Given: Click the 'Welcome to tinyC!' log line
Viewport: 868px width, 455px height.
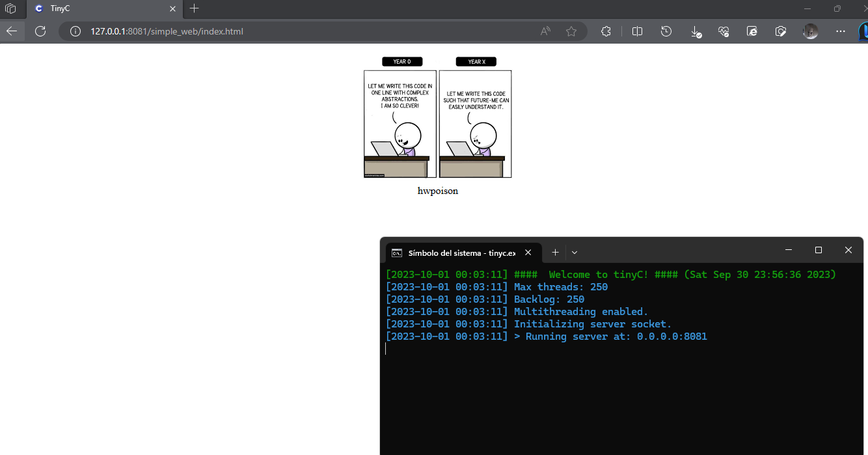Looking at the screenshot, I should (x=611, y=275).
